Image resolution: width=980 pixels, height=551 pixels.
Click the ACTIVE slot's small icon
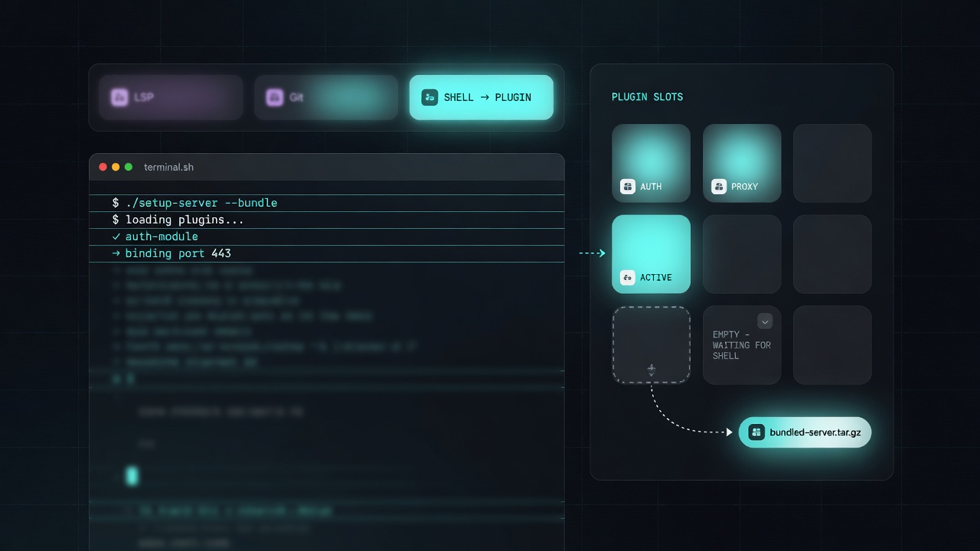pos(628,277)
